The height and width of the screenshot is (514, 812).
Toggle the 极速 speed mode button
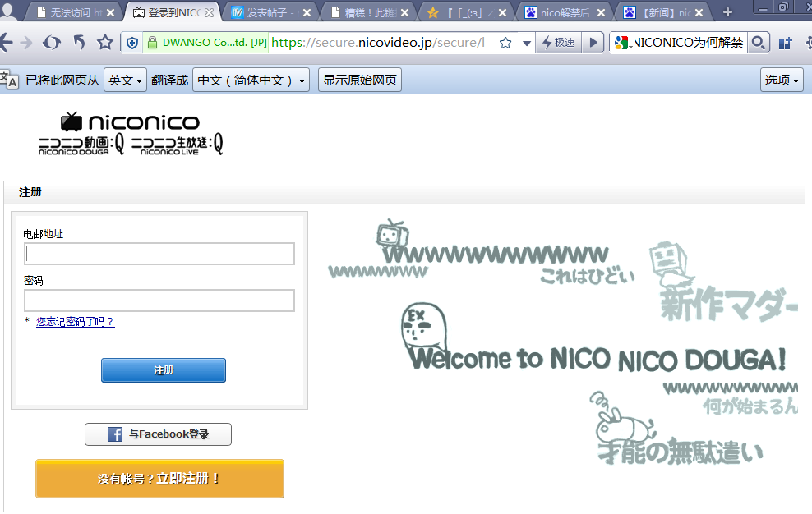click(x=558, y=43)
